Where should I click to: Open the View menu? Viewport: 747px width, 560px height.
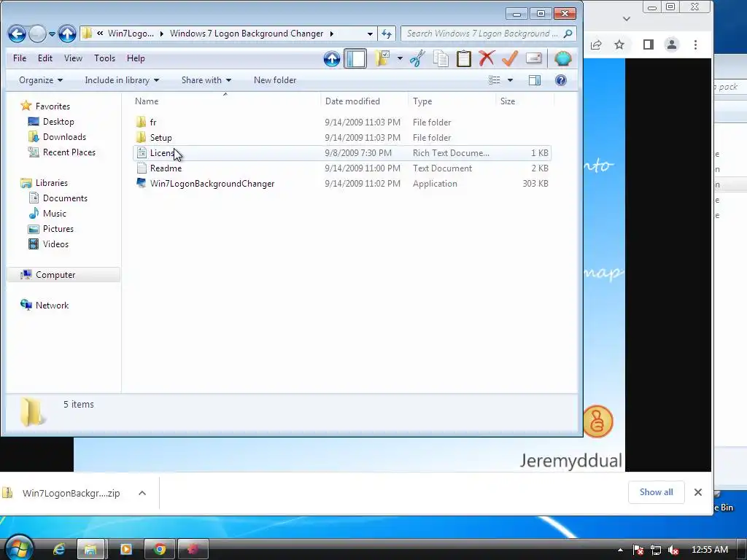pyautogui.click(x=73, y=58)
